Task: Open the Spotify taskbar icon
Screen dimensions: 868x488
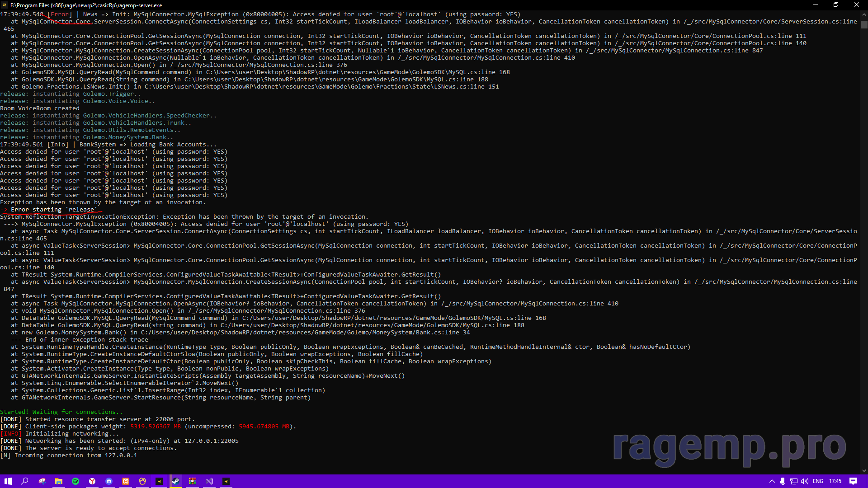Action: pos(75,481)
